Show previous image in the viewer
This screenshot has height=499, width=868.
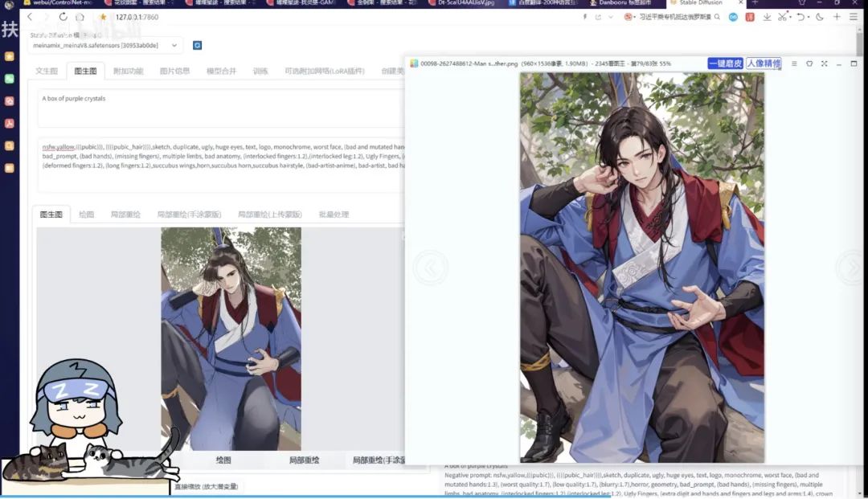click(430, 268)
